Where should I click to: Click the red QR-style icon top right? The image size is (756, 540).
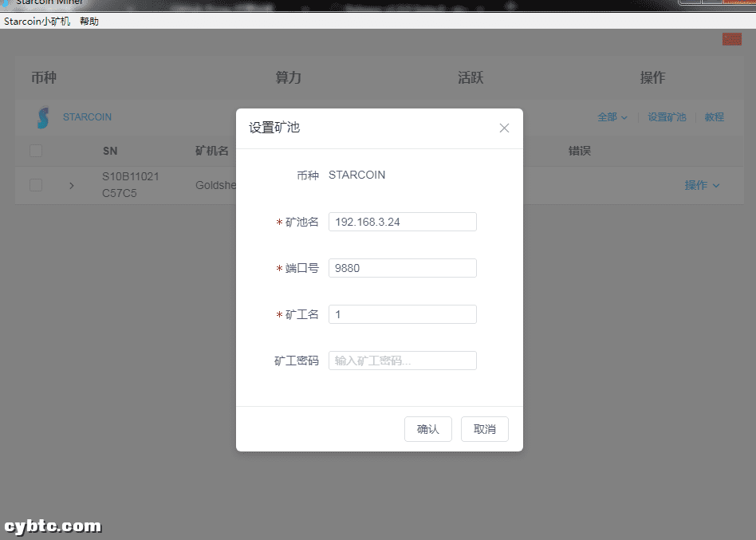pos(731,38)
